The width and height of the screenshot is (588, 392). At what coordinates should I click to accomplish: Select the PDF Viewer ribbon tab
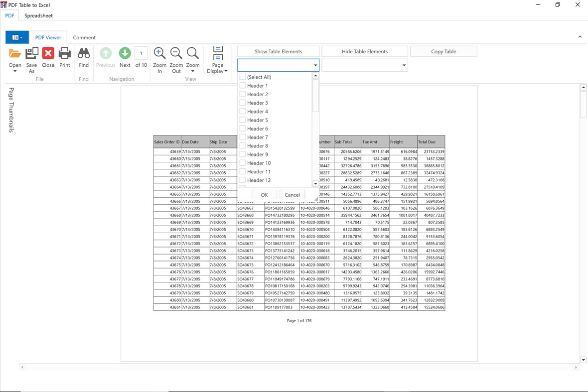click(48, 37)
